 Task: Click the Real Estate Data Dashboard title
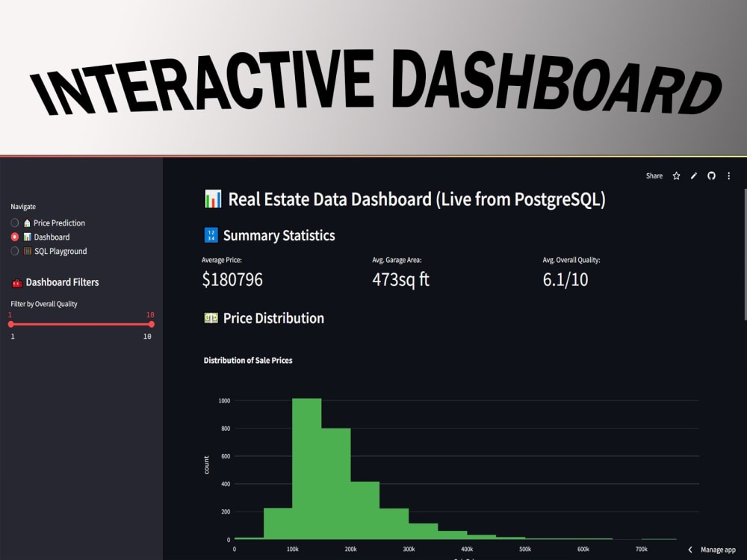(x=407, y=199)
